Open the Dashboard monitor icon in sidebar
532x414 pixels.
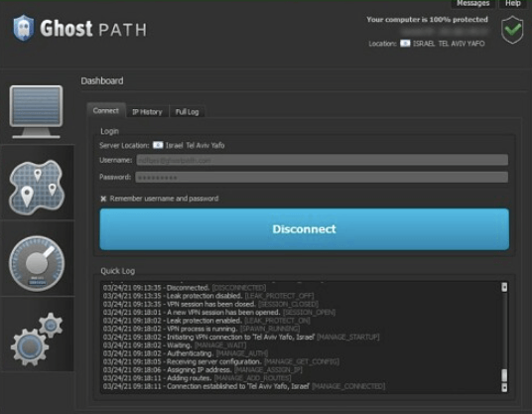(x=36, y=111)
